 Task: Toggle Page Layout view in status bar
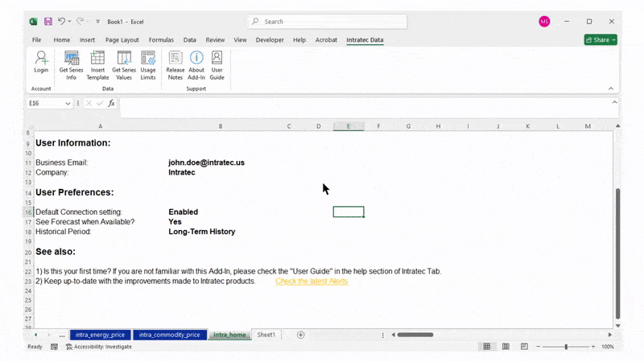pyautogui.click(x=507, y=347)
